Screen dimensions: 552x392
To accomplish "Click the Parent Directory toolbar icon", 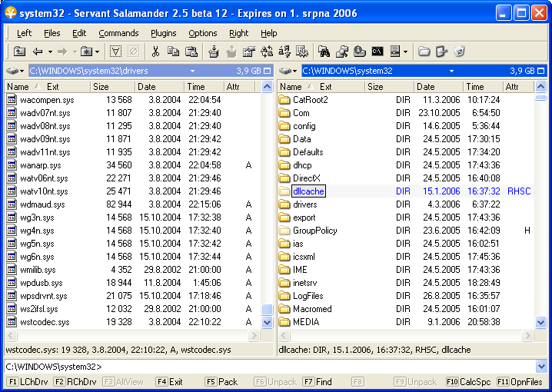I will click(19, 51).
